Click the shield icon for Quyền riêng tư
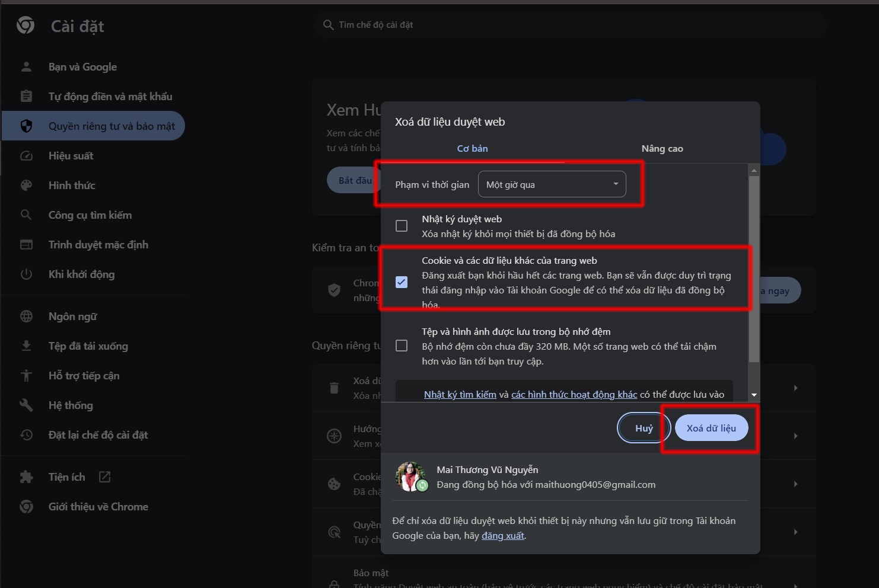 [x=26, y=126]
